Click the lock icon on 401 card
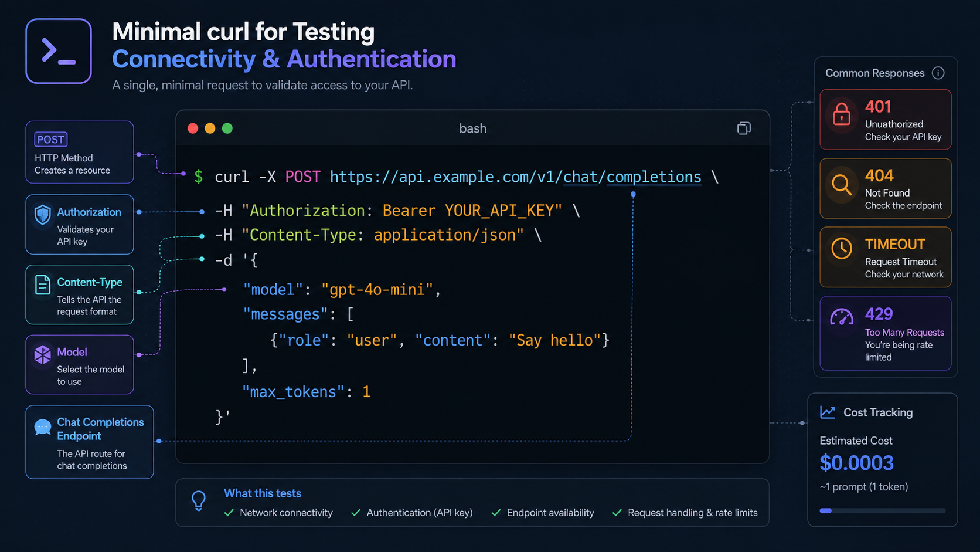 842,114
